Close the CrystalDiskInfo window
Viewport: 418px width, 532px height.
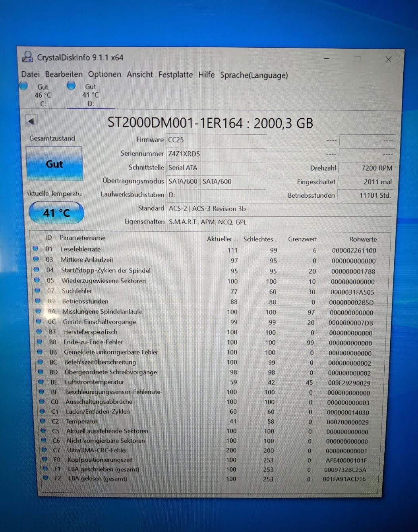click(x=388, y=60)
